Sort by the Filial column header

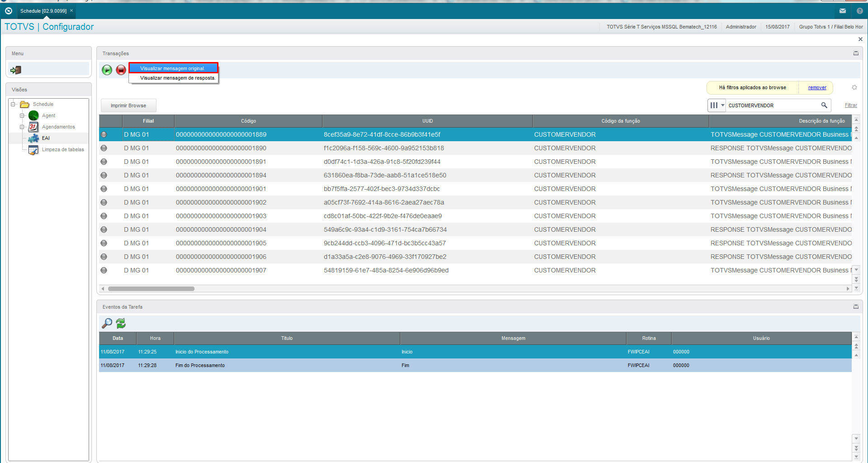coord(148,121)
